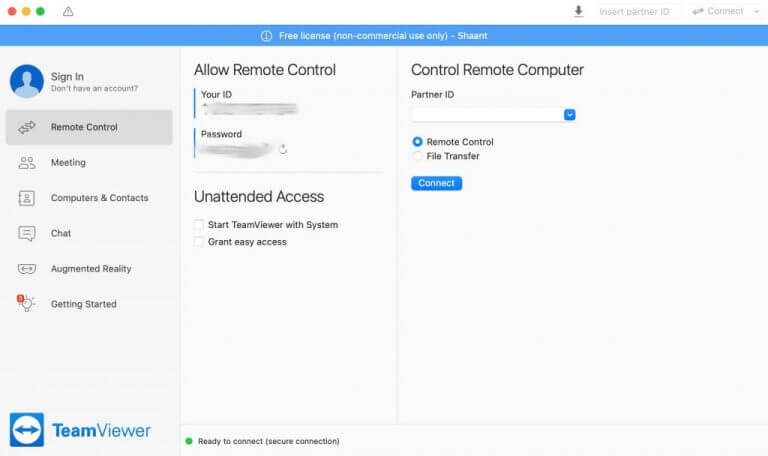Viewport: 768px width, 456px height.
Task: Click the Getting Started lightbulb icon
Action: tap(26, 303)
